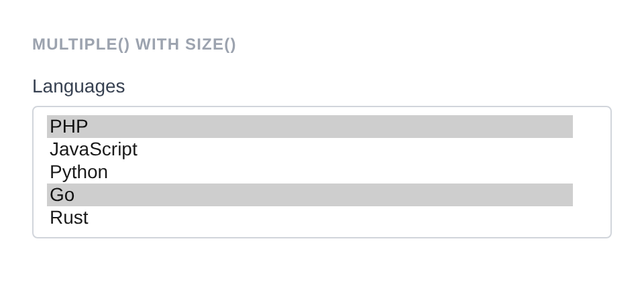Select the PHP option in the list

tap(309, 127)
